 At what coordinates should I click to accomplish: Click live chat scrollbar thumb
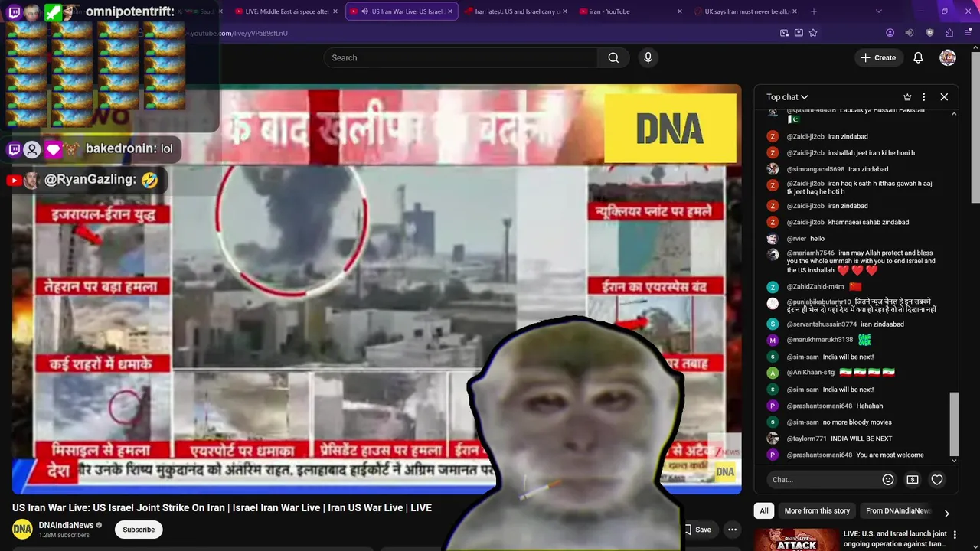954,423
